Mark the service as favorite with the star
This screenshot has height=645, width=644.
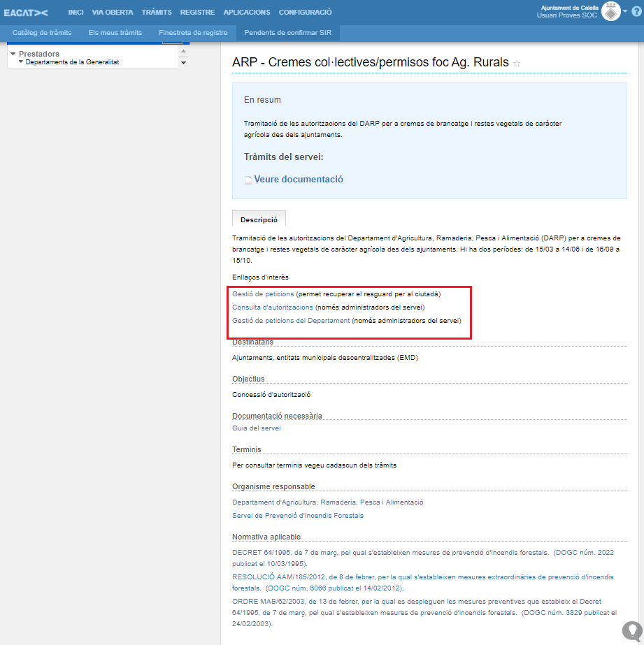tap(517, 64)
